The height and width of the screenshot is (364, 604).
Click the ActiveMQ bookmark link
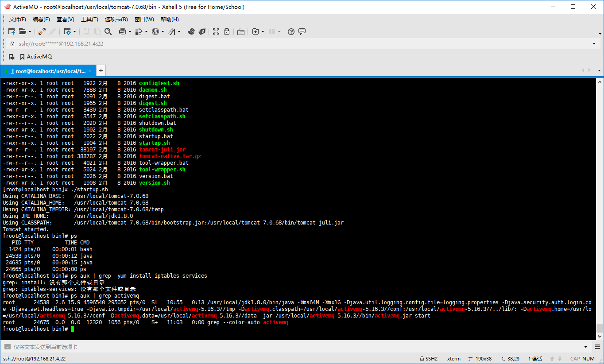pyautogui.click(x=36, y=57)
